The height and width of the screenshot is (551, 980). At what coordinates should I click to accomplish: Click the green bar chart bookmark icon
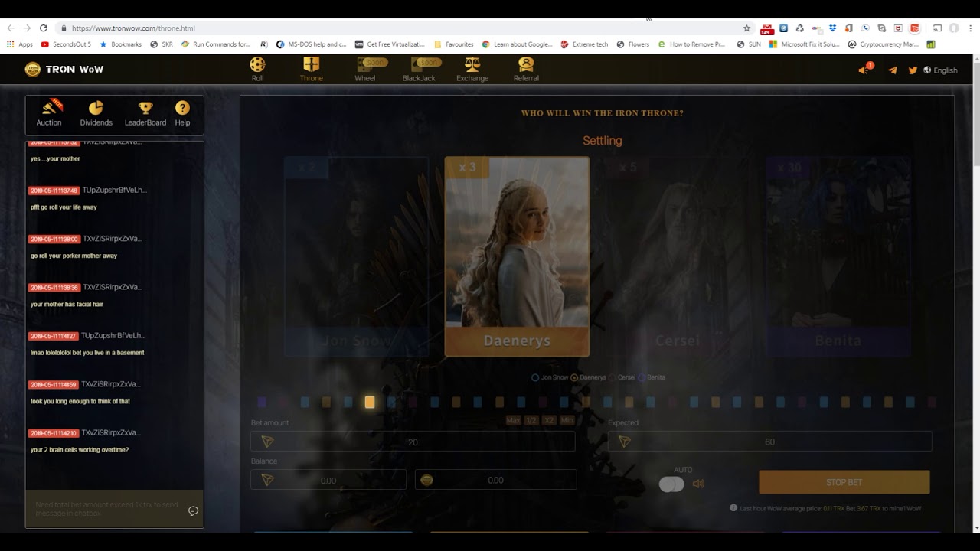click(x=931, y=44)
